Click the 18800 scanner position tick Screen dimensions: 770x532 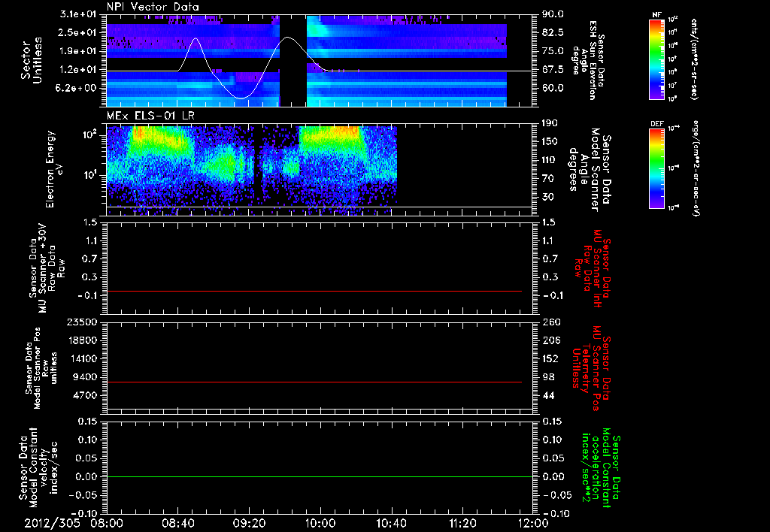(82, 340)
